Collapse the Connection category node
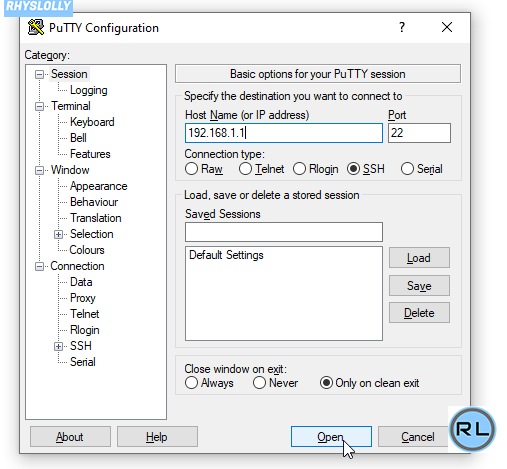The width and height of the screenshot is (507, 469). (x=39, y=266)
